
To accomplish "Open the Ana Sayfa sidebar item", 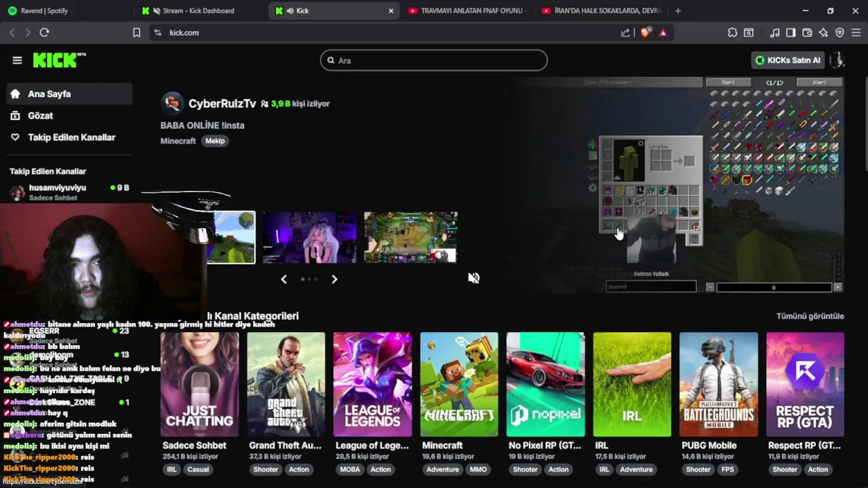I will pyautogui.click(x=69, y=94).
